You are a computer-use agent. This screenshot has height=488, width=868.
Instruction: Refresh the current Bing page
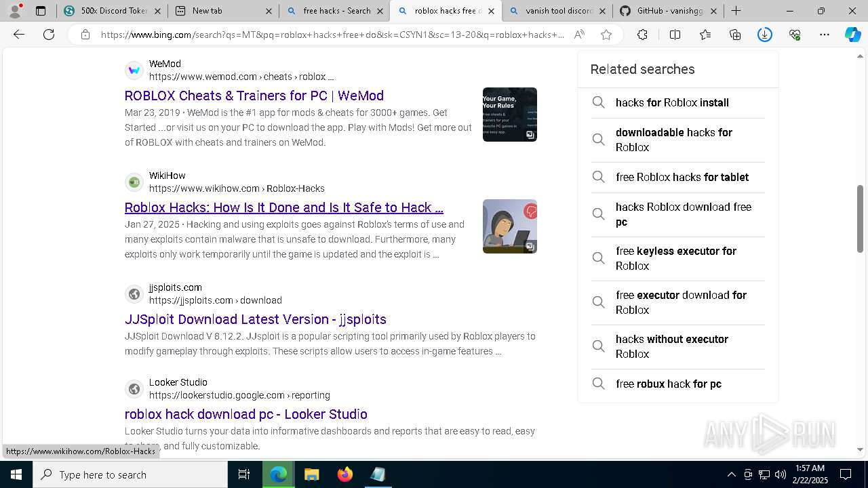pos(49,35)
